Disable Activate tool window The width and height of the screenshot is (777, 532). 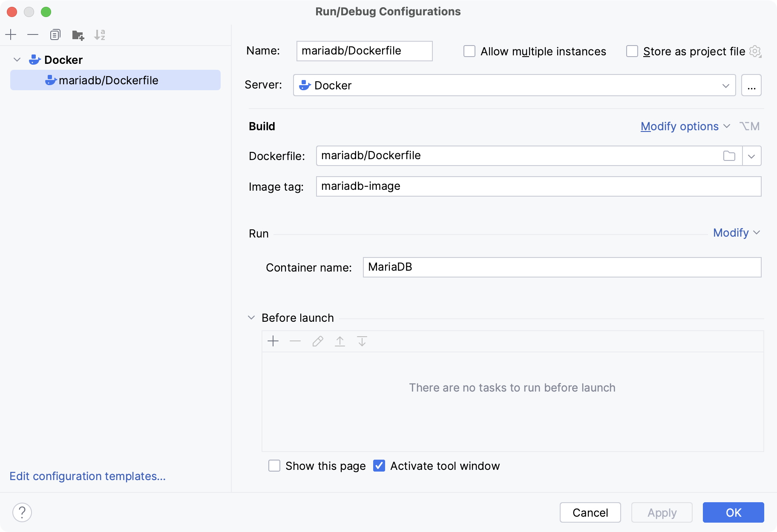(379, 466)
